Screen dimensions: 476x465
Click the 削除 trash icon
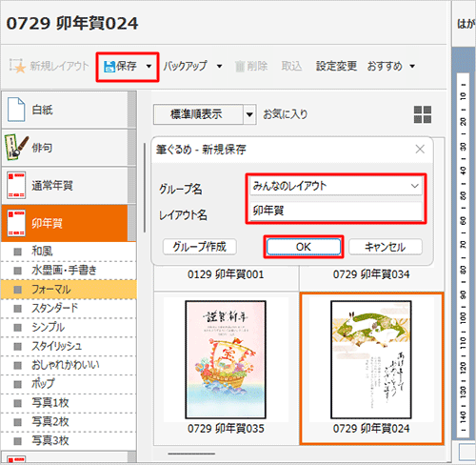240,67
